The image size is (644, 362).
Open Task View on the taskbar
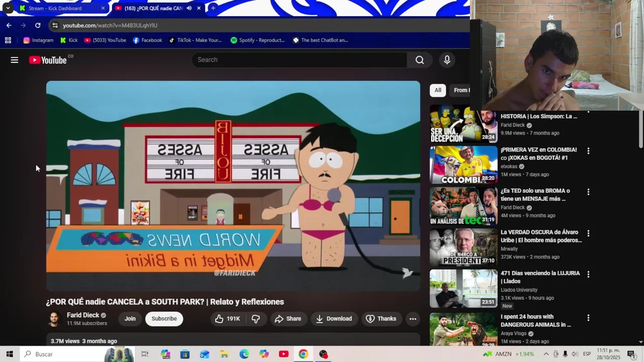(x=145, y=354)
